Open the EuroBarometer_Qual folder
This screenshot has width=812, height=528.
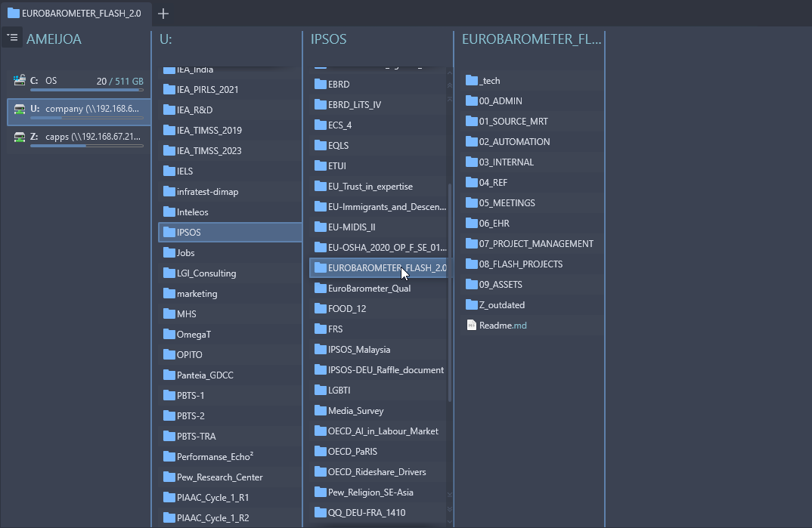click(x=378, y=289)
